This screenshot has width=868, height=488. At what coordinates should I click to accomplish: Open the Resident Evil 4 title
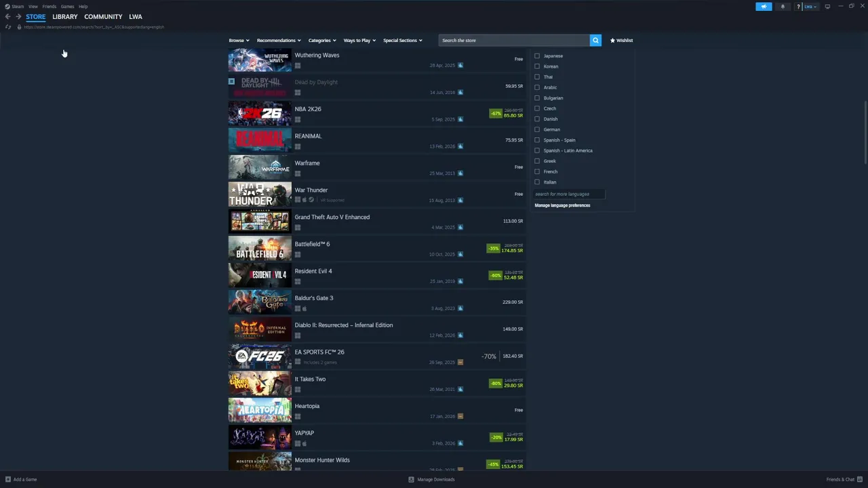click(x=313, y=271)
